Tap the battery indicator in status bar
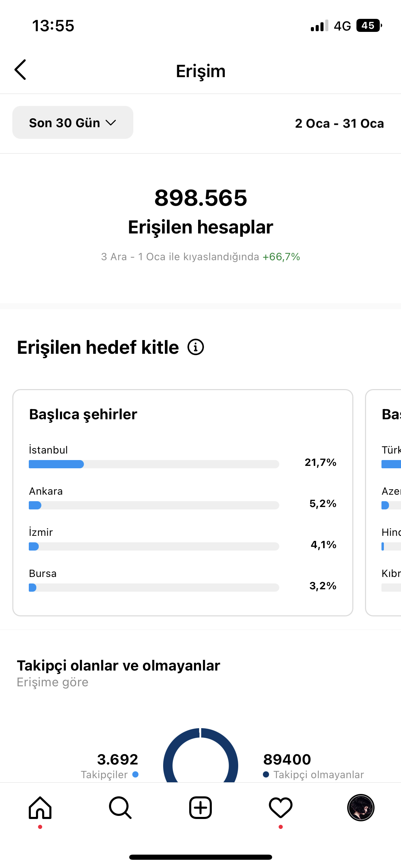Image resolution: width=401 pixels, height=868 pixels. 369,26
